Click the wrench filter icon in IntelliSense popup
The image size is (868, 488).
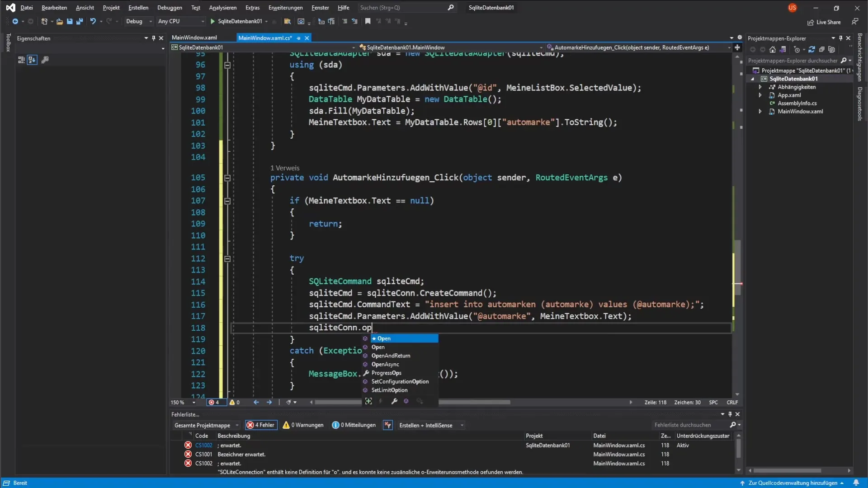point(394,401)
